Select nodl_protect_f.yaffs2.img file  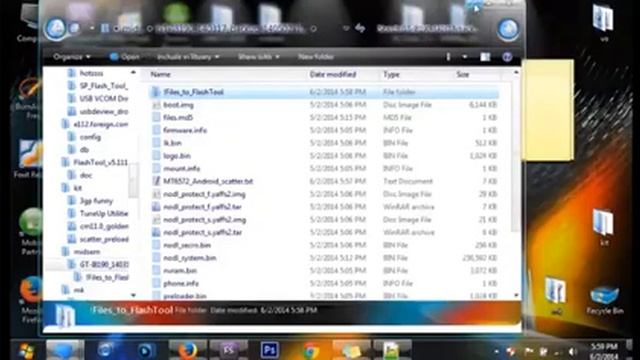pyautogui.click(x=204, y=194)
